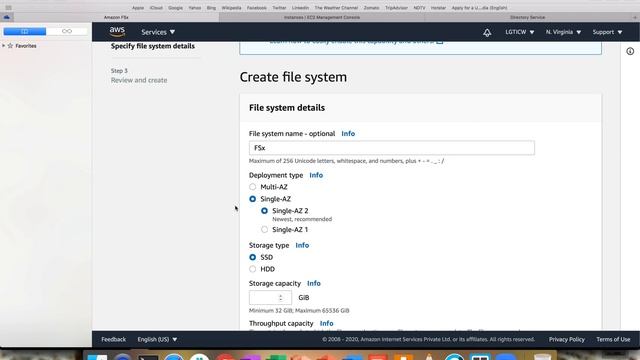This screenshot has height=360, width=640.
Task: Open the Support dropdown menu
Action: pyautogui.click(x=607, y=32)
